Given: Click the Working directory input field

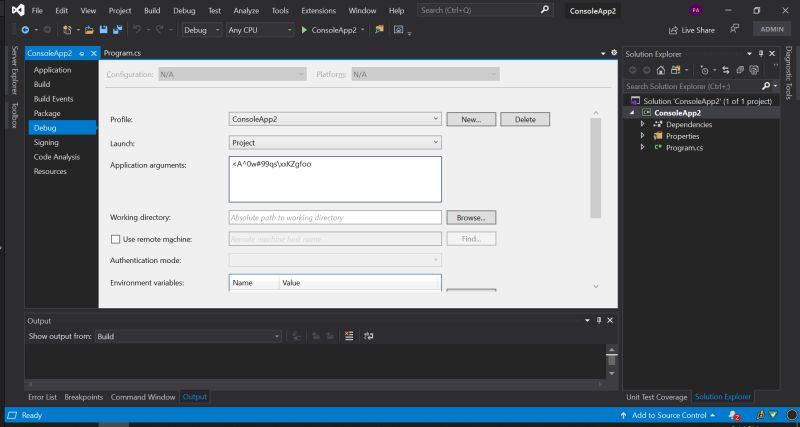Looking at the screenshot, I should point(335,217).
